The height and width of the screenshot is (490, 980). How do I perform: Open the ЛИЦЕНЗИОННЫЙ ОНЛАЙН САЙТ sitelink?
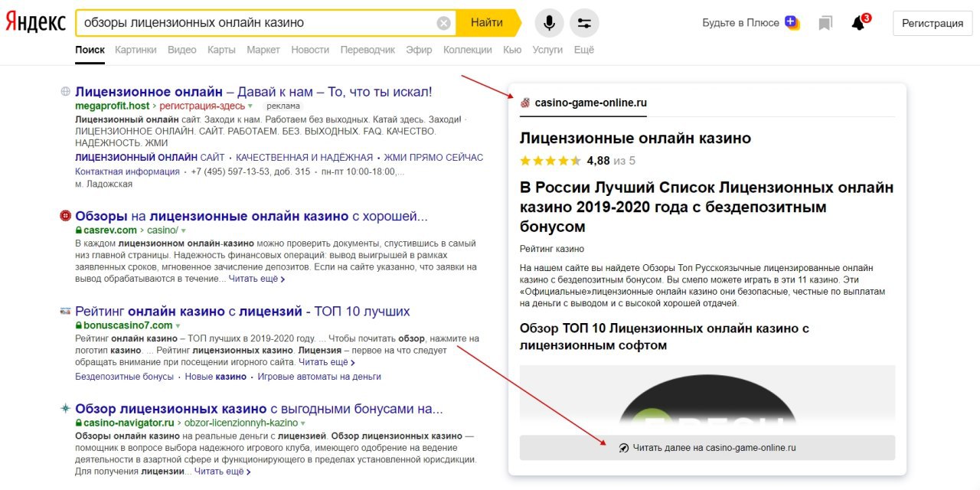150,157
